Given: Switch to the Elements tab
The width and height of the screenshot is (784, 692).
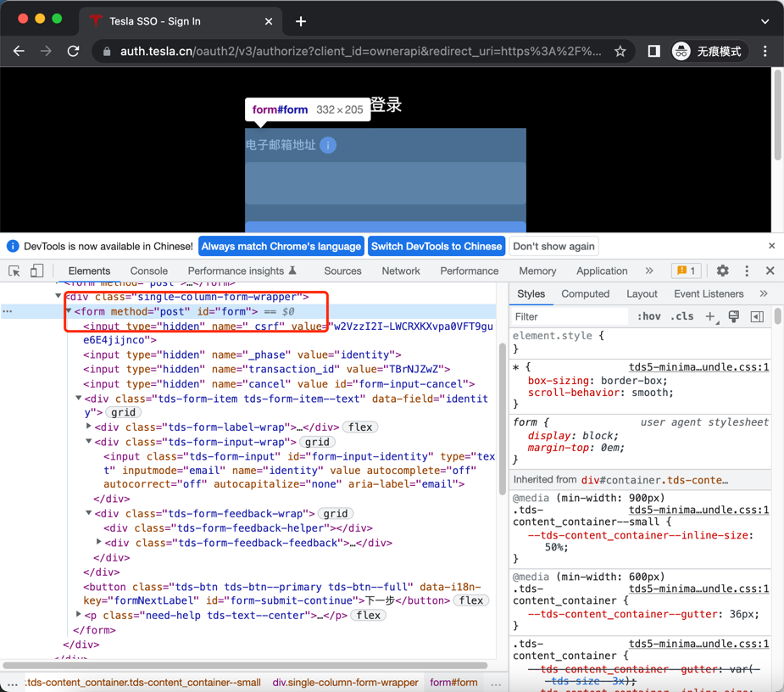Looking at the screenshot, I should click(x=90, y=271).
